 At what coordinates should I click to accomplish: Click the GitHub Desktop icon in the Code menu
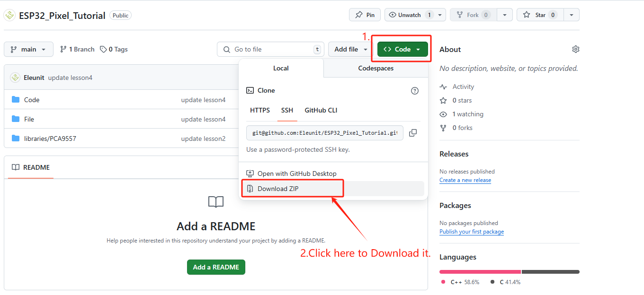point(250,174)
